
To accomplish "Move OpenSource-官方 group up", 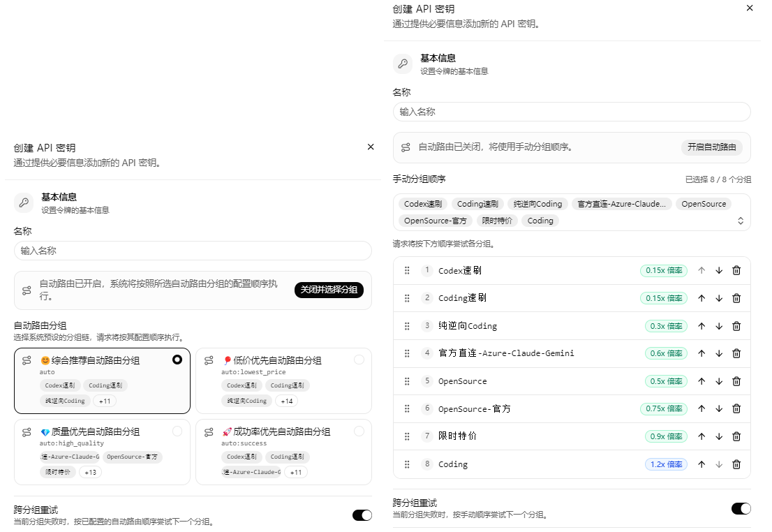I will [x=702, y=408].
